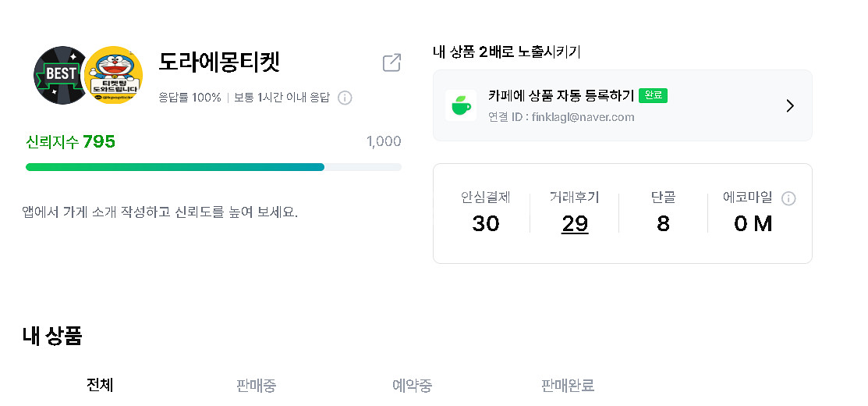Image resolution: width=868 pixels, height=406 pixels.
Task: Click the 신뢰지수 795 label
Action: click(x=70, y=141)
